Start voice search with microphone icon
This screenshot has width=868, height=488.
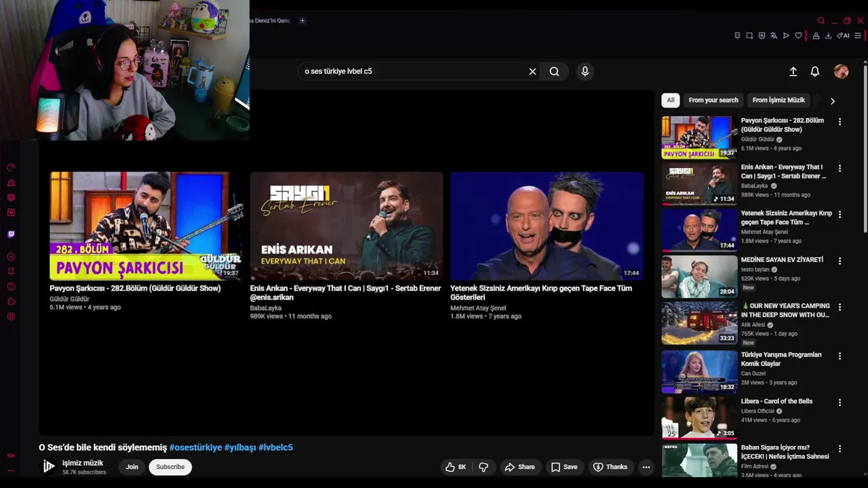585,71
